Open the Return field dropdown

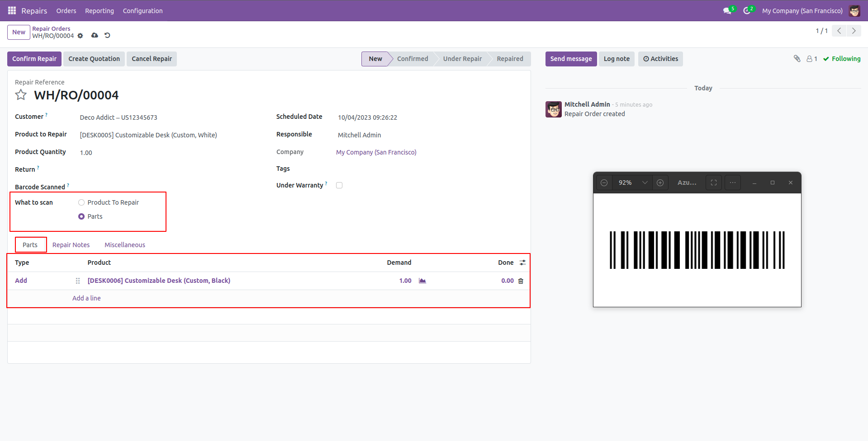[x=170, y=169]
